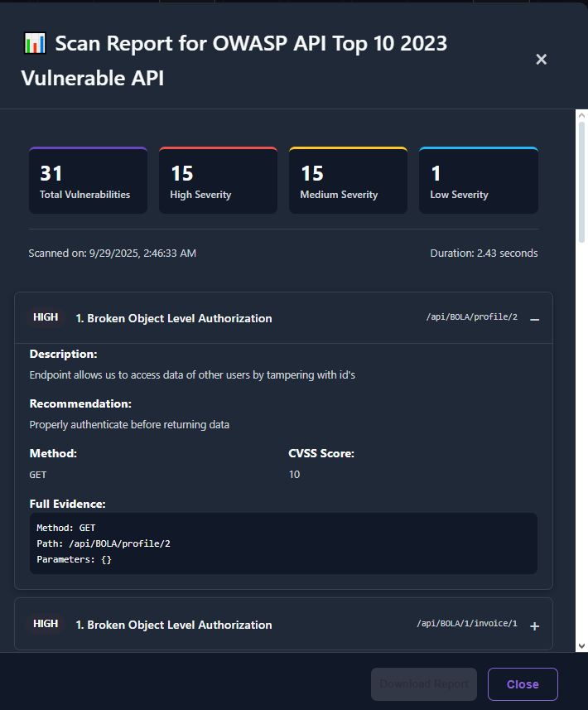Click the /api/BOLA/1/invoice/1 endpoint path
The width and height of the screenshot is (588, 710).
tap(466, 624)
